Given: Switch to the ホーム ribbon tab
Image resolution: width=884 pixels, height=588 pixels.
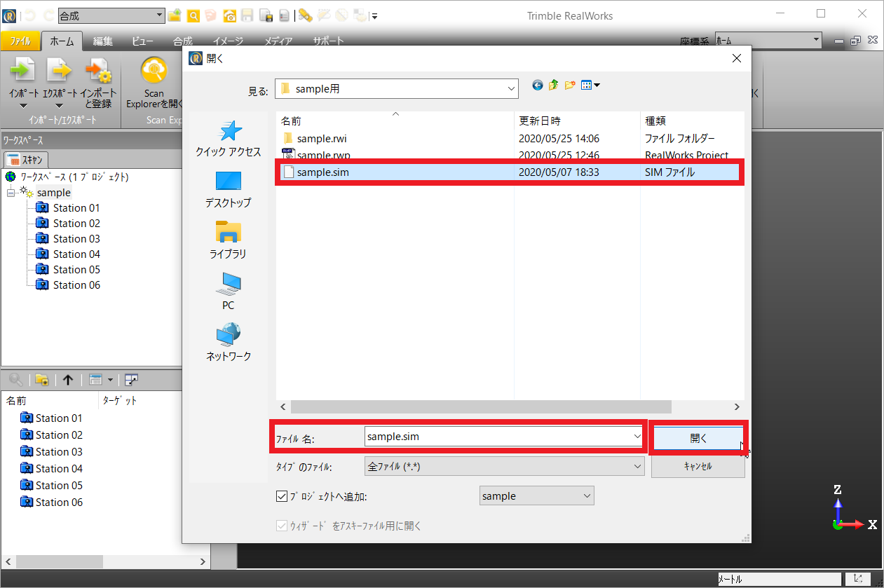Looking at the screenshot, I should coord(62,41).
